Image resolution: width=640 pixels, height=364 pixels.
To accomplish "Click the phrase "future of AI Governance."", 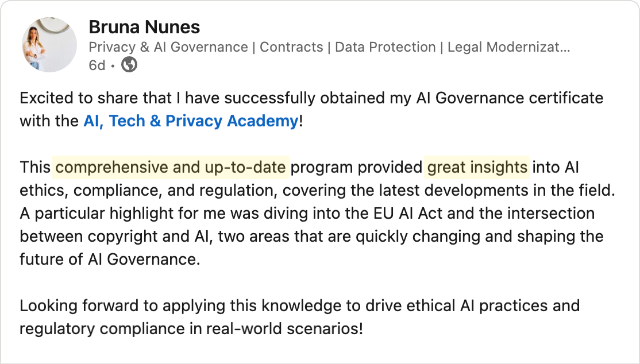I will (x=110, y=260).
